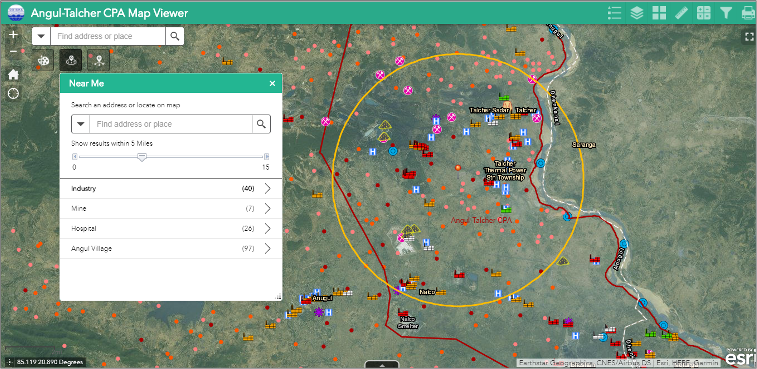Click the Sarange place label

583,144
